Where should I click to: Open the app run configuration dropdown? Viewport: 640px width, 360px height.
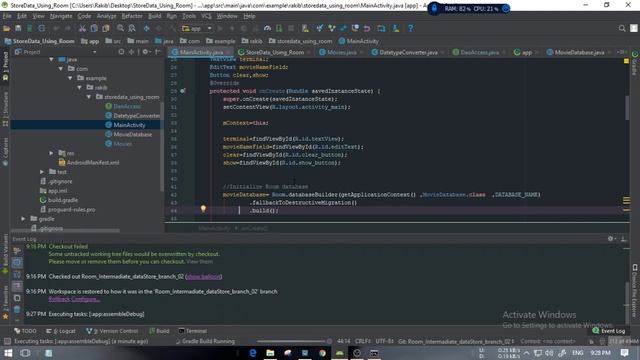coord(197,29)
